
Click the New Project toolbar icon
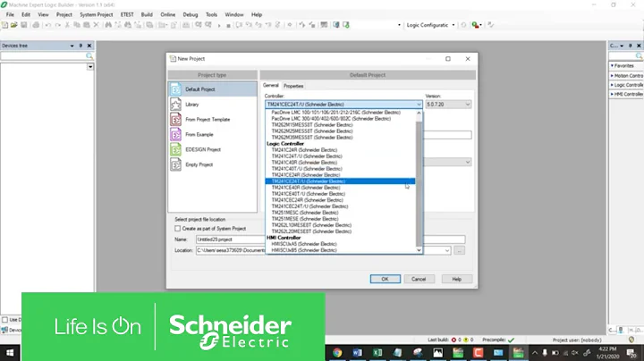tap(5, 25)
